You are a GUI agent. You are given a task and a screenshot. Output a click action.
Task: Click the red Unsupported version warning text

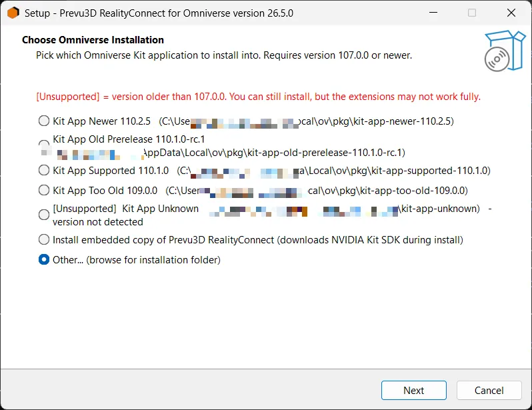(x=258, y=97)
